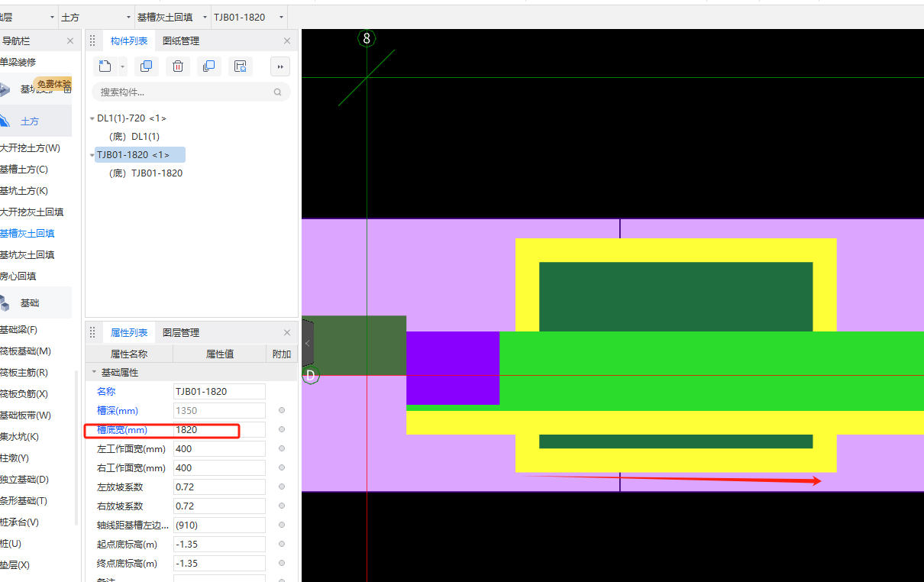
Task: Select 大开挖土方(W) in navigation
Action: click(30, 148)
